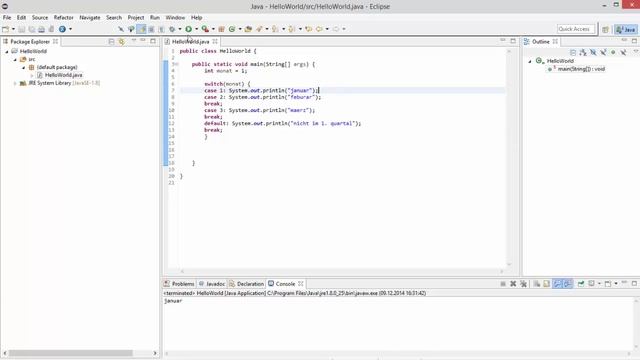Open the Refactor menu

[64, 18]
